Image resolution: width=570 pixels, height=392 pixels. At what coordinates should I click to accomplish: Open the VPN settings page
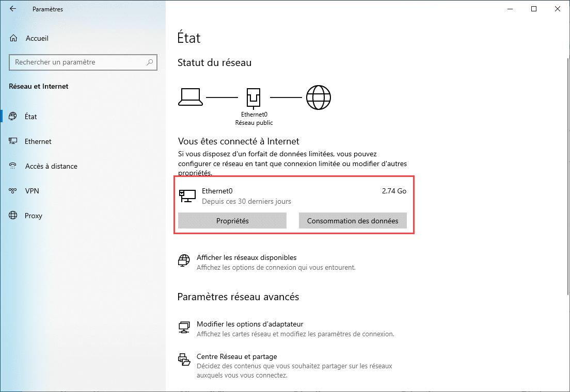(x=83, y=191)
